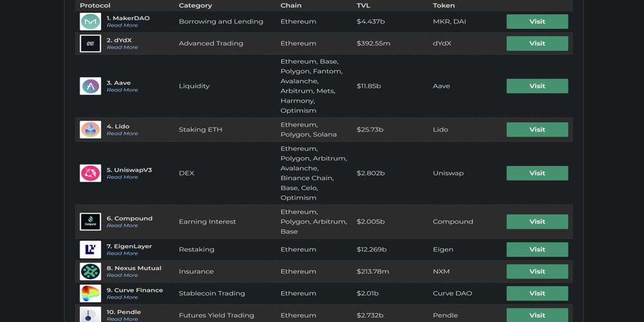Click the Curve Finance rainbow logo
The image size is (644, 322).
(90, 294)
